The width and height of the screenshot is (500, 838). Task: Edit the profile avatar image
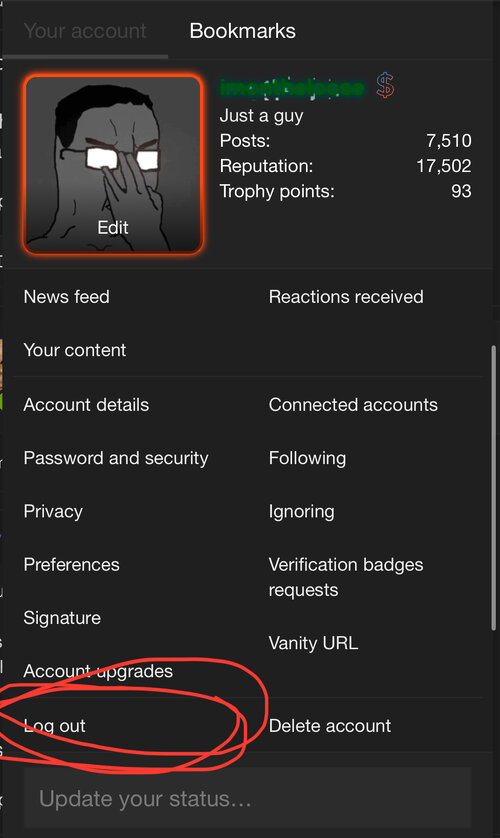click(x=113, y=164)
